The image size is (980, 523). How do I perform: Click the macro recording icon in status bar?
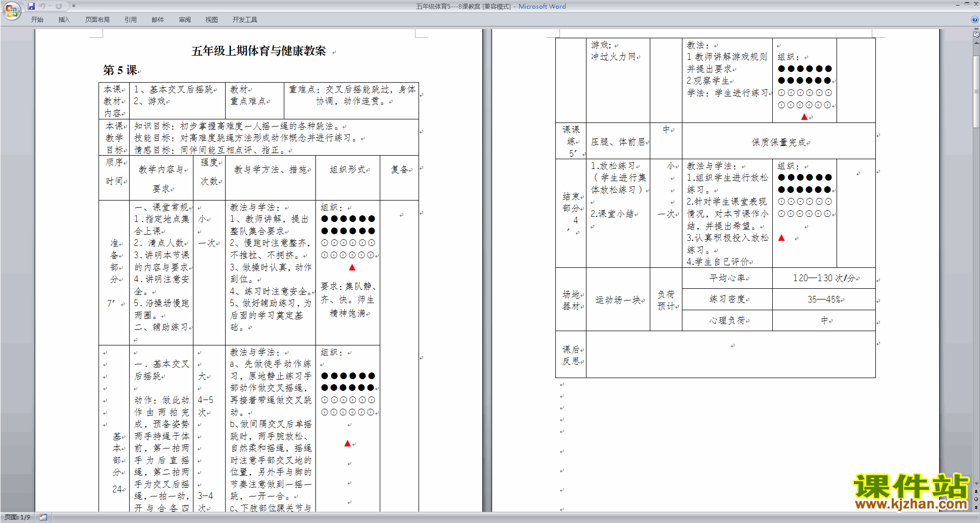tap(43, 517)
